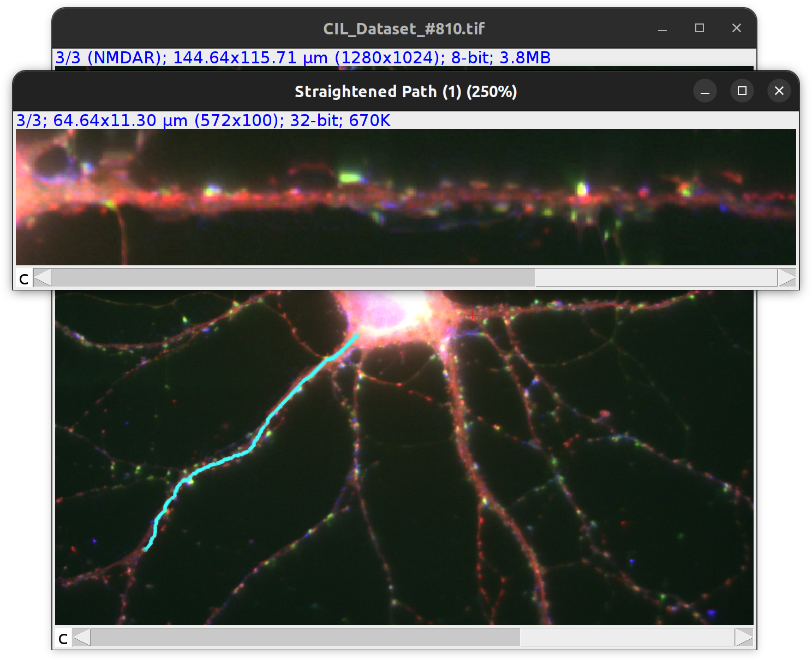The image size is (812, 660).
Task: Minimize the CIL_Dataset_#810.tif window
Action: click(662, 28)
